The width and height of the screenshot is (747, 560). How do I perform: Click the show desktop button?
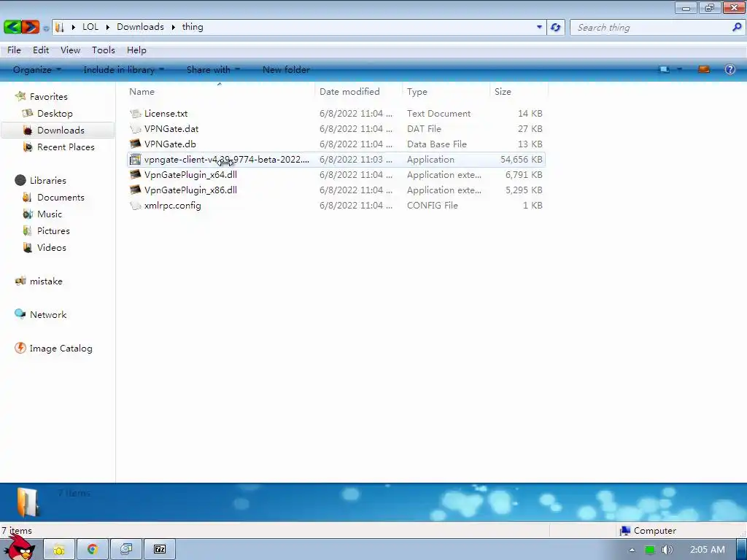click(x=741, y=550)
